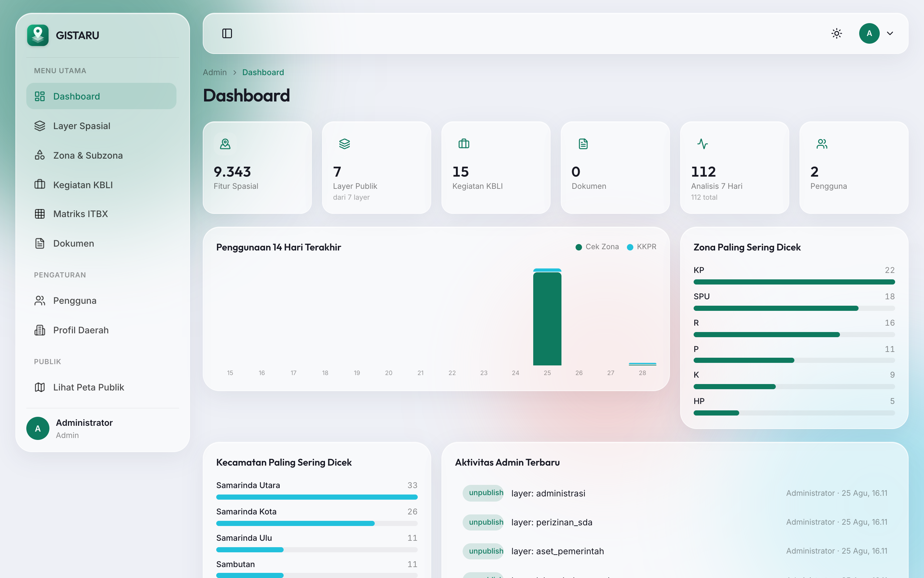
Task: Toggle the sidebar panel icon
Action: (227, 33)
